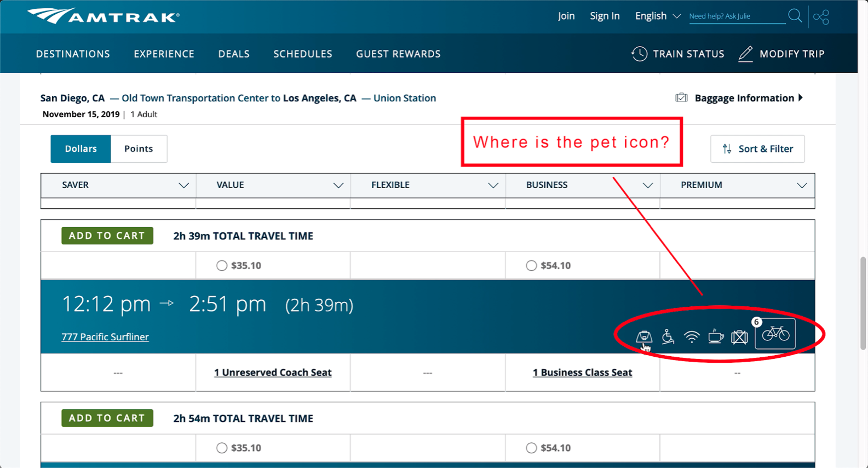
Task: Click the Modify Trip pencil icon
Action: [745, 54]
